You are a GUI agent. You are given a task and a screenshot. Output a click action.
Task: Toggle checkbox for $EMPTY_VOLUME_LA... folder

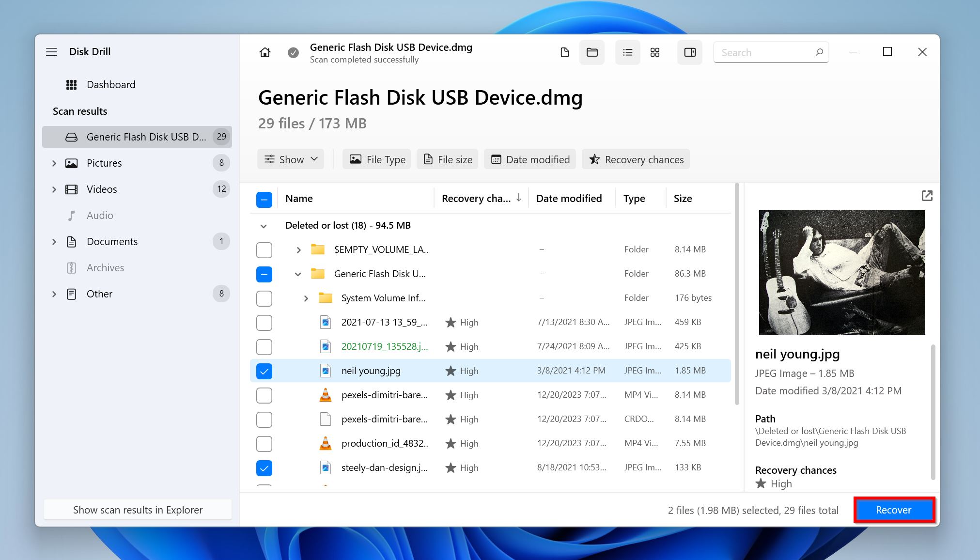(264, 249)
